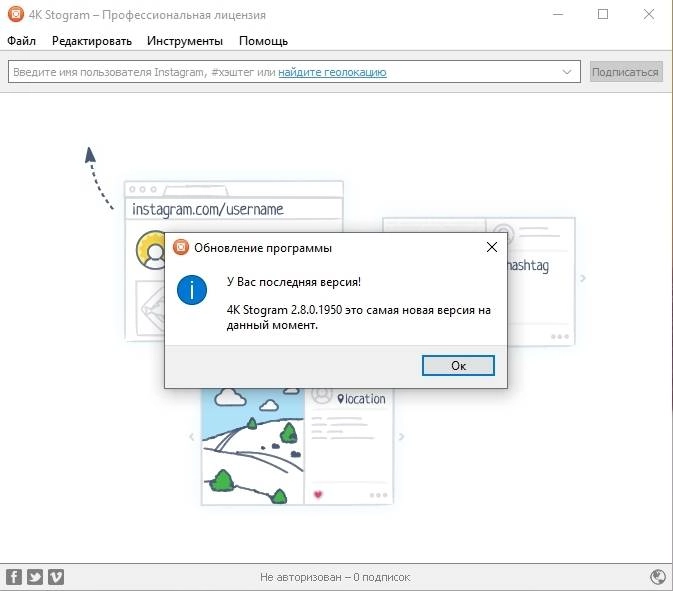The width and height of the screenshot is (673, 591).
Task: Open the Файл menu
Action: click(21, 41)
